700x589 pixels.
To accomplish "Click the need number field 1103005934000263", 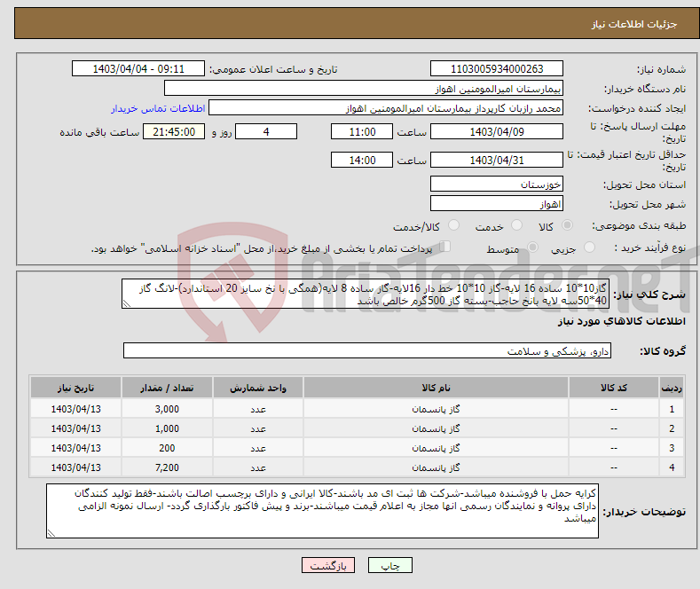I will (x=497, y=68).
